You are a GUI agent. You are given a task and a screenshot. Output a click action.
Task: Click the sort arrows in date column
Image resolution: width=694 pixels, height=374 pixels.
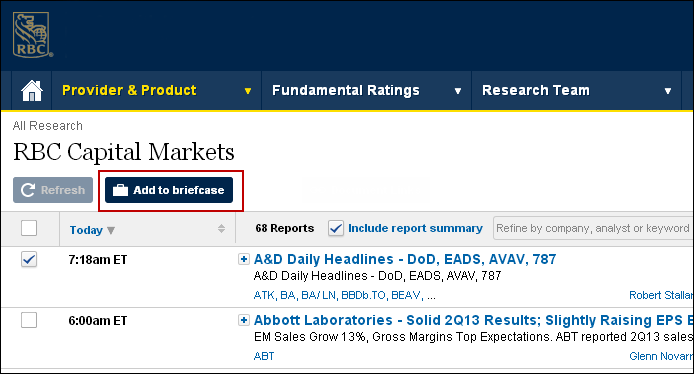tap(221, 228)
